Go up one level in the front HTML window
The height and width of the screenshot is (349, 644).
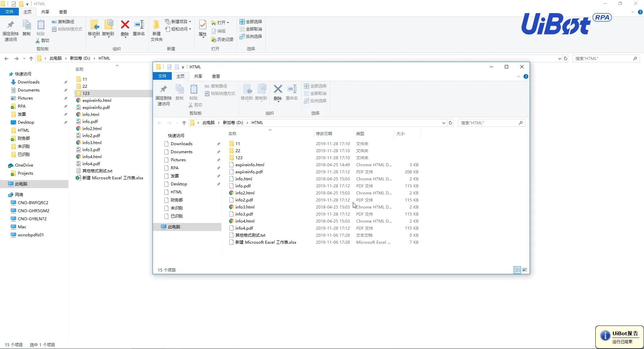point(184,123)
